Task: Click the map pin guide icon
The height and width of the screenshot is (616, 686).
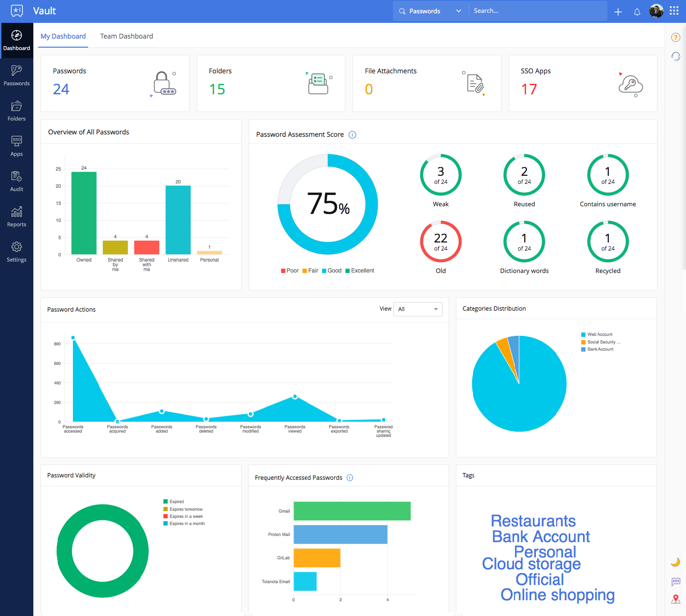Action: [676, 599]
